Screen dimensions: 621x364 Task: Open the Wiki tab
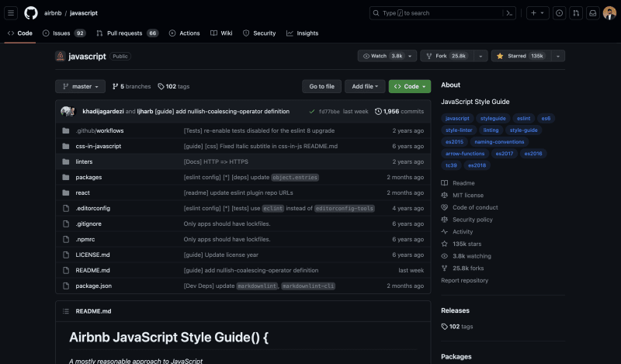click(221, 33)
